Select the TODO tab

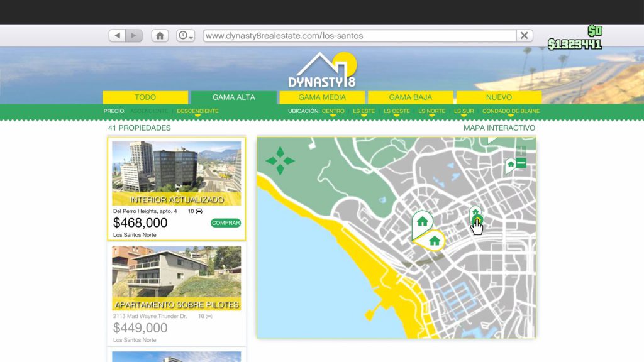point(145,97)
